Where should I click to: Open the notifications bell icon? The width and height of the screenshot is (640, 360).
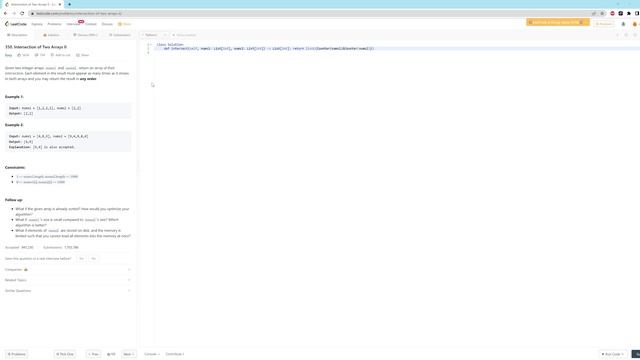point(623,24)
